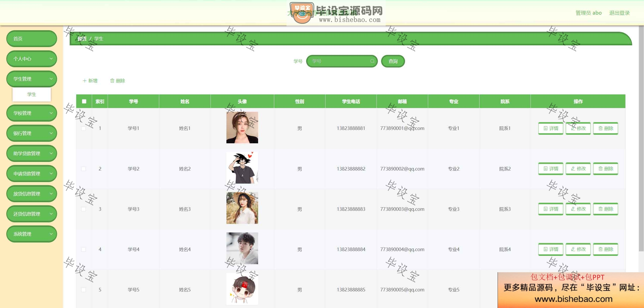
Task: Collapse the 学生管理 sidebar menu
Action: (x=32, y=79)
